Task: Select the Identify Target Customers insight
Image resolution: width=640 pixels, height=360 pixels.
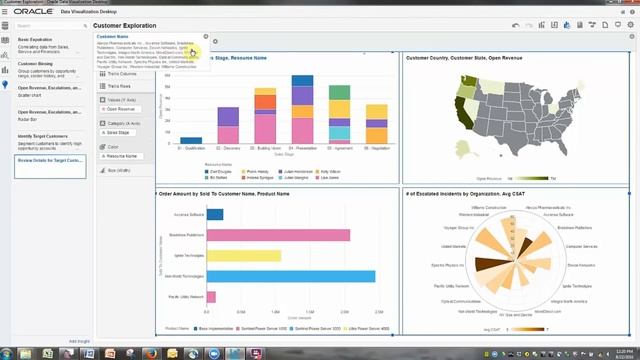Action: pos(49,142)
